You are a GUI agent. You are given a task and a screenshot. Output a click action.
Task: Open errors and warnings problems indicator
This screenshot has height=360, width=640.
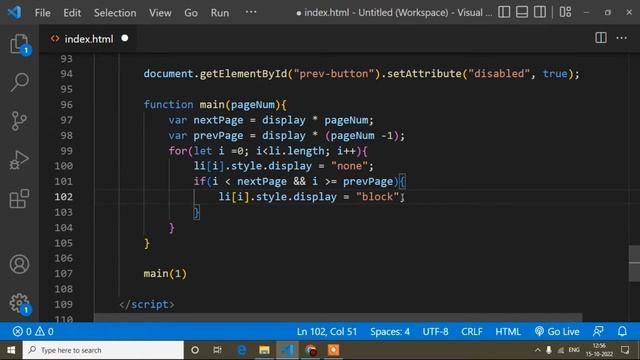click(x=33, y=331)
